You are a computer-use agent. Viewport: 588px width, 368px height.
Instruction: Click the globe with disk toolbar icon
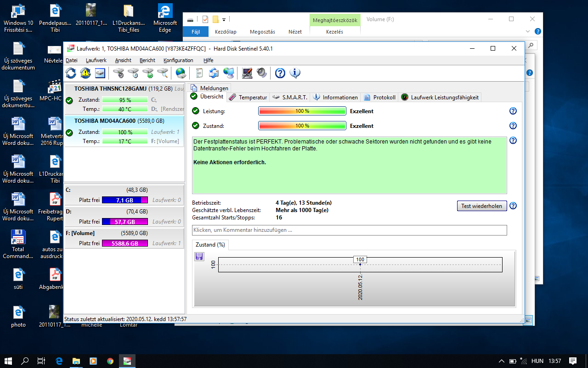(181, 73)
